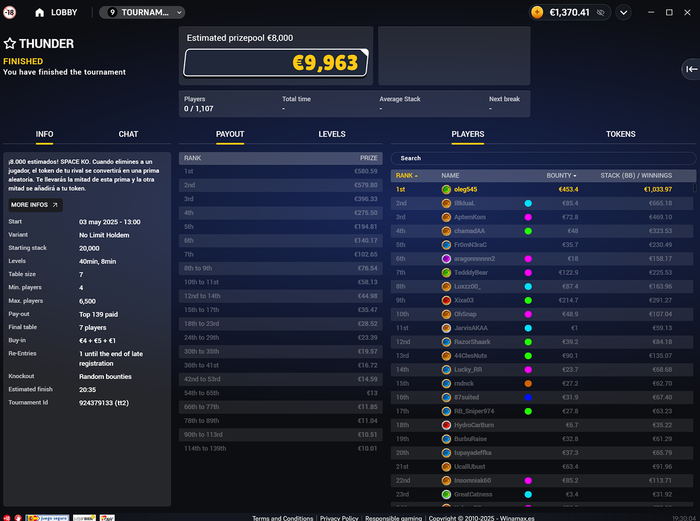700x521 pixels.
Task: Open the TOKENS tab
Action: click(621, 134)
